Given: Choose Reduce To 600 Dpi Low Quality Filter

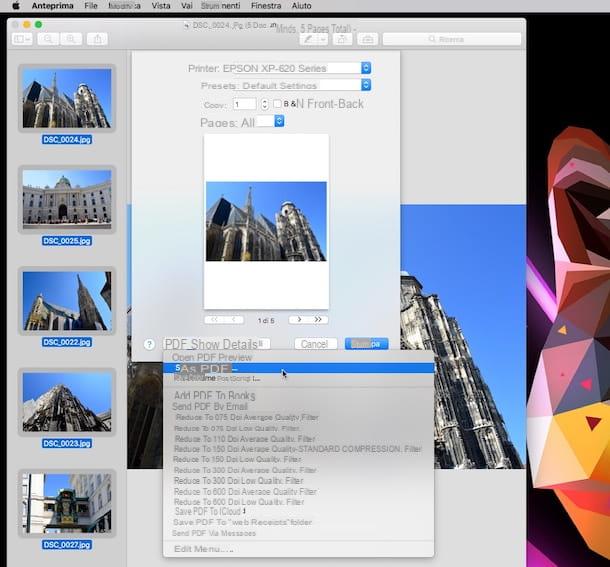Looking at the screenshot, I should pyautogui.click(x=298, y=502).
